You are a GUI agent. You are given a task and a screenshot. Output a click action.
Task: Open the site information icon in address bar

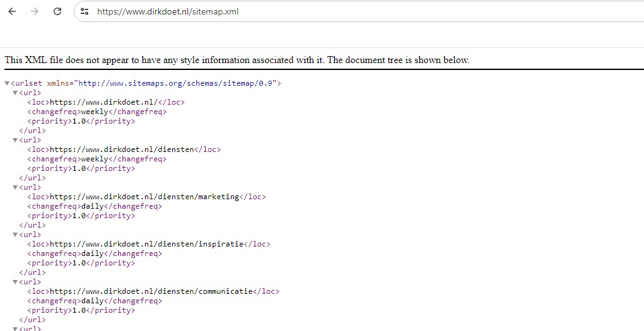(x=85, y=11)
